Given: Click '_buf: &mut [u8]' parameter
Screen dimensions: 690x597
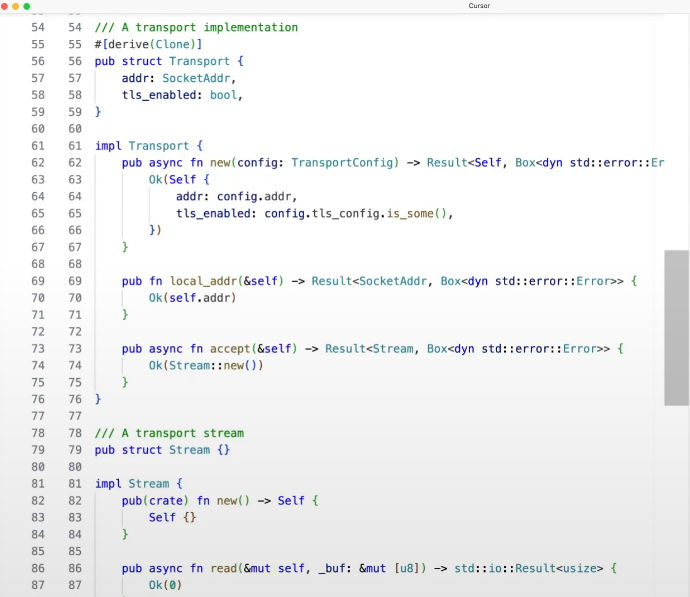Looking at the screenshot, I should tap(369, 568).
